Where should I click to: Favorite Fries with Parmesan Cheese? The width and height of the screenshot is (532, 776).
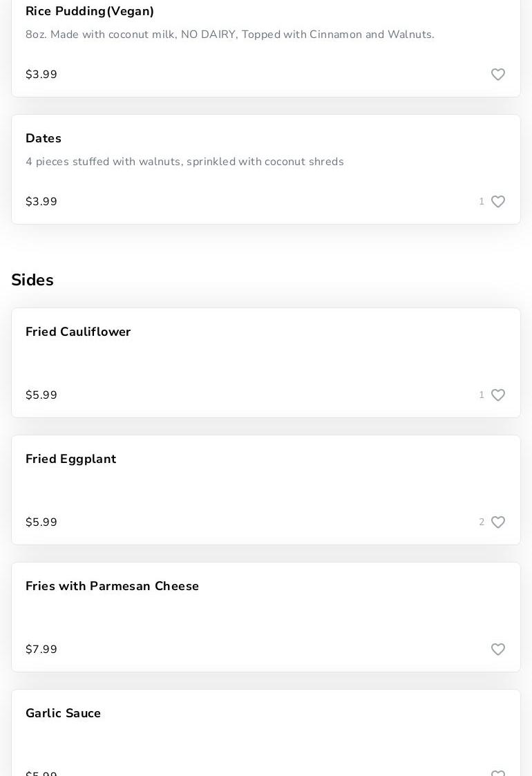pyautogui.click(x=498, y=650)
